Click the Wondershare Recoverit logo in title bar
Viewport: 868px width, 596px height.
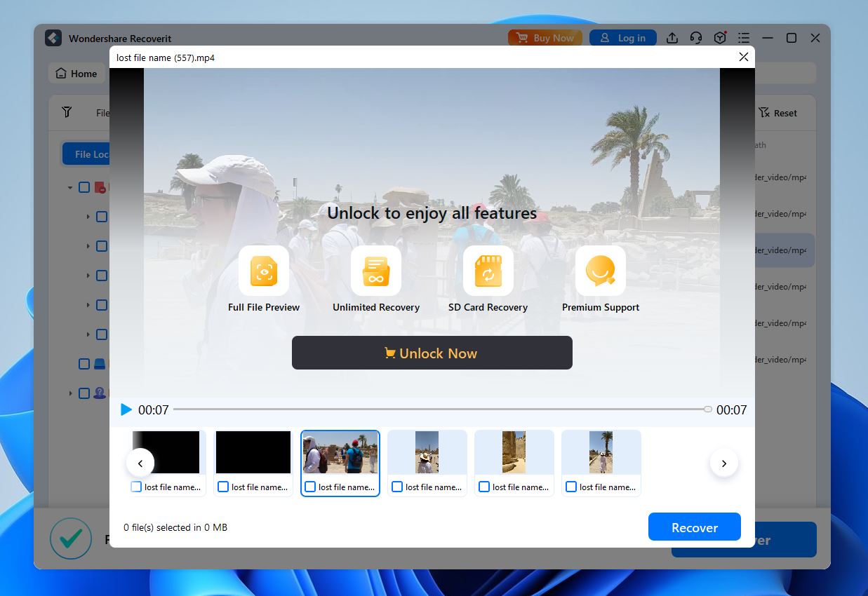pyautogui.click(x=53, y=38)
